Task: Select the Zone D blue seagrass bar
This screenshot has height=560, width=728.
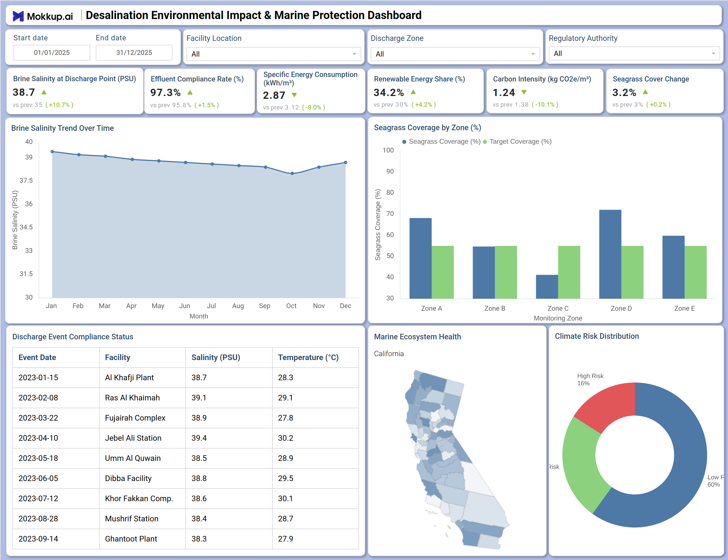Action: point(610,254)
